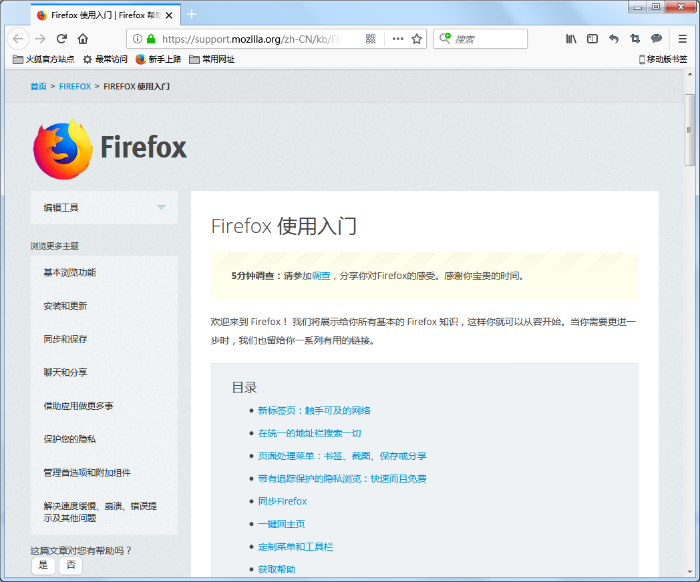Click the scrollbar down arrow
The height and width of the screenshot is (582, 700).
690,571
